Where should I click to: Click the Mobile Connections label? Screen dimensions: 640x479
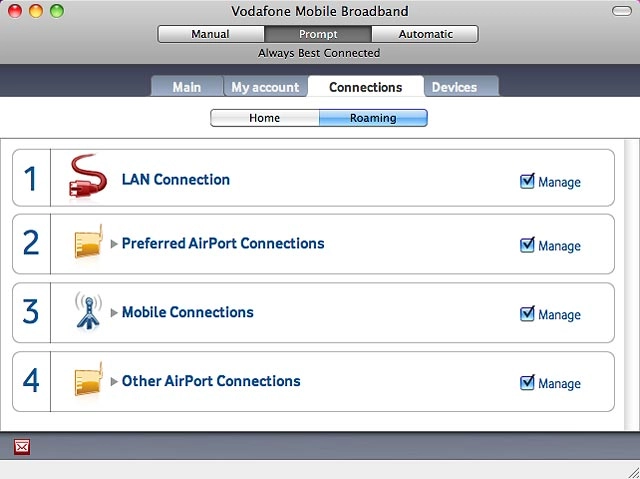[x=188, y=312]
